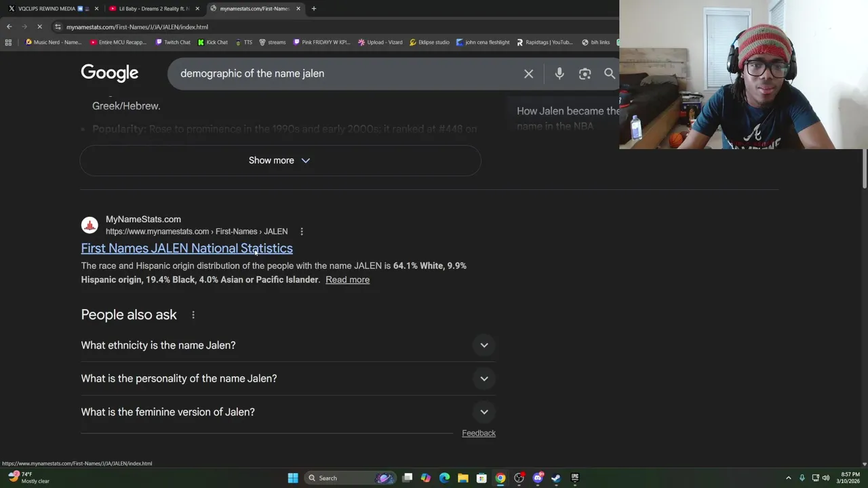Expand What is the personality of Jalen

288,379
